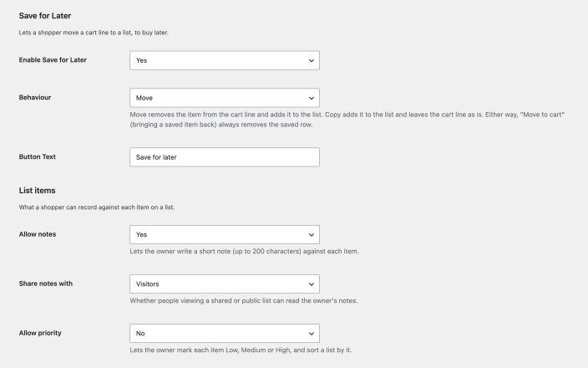Click the Low, Medium or High description text

(x=241, y=350)
